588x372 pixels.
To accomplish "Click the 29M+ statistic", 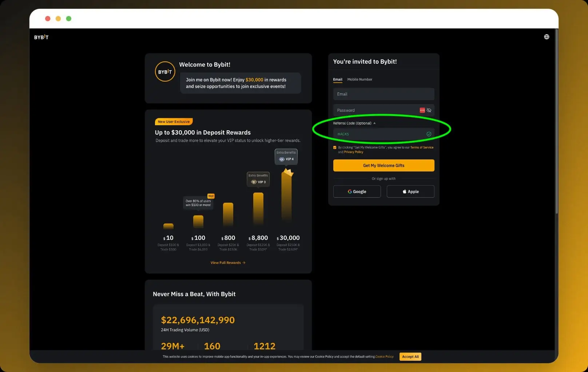I will pos(173,346).
